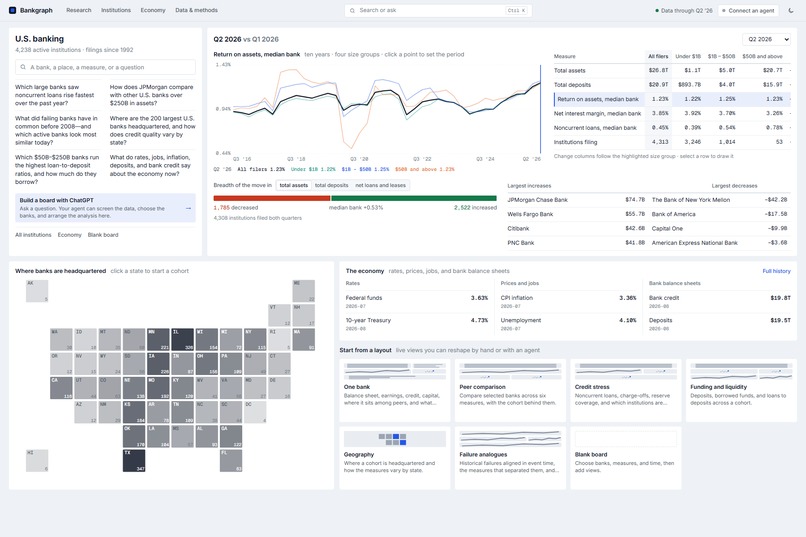Switch breadth to total assets

[x=294, y=186]
